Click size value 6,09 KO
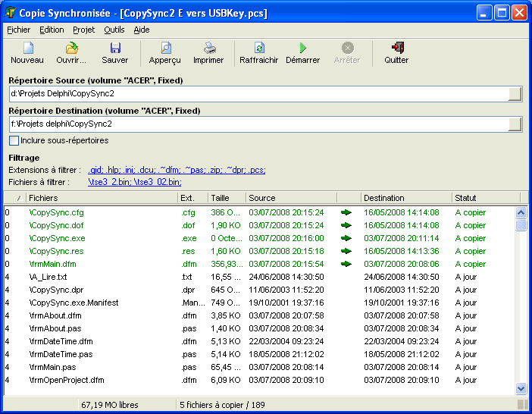This screenshot has height=414, width=532. [x=226, y=380]
